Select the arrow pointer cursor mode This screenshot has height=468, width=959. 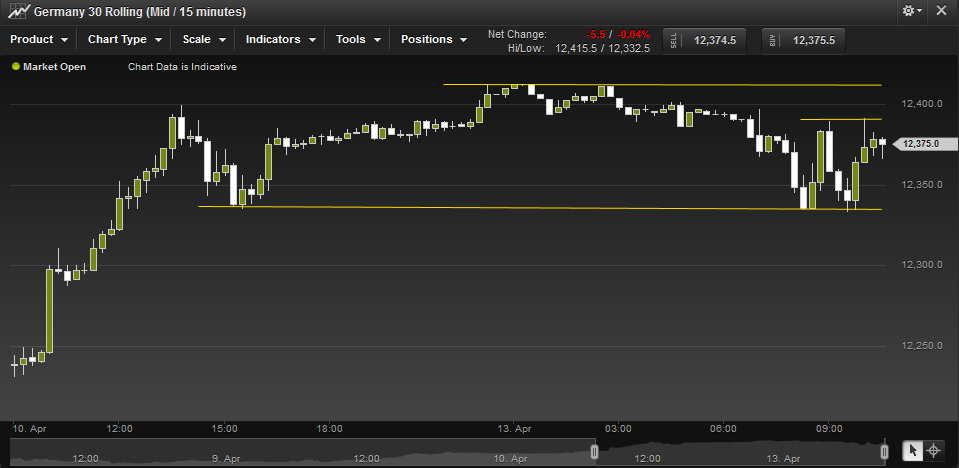pos(912,451)
